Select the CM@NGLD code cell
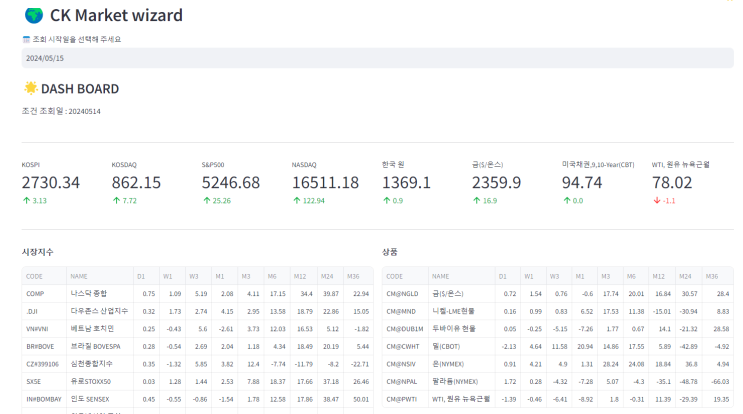743x414 pixels. pyautogui.click(x=405, y=294)
